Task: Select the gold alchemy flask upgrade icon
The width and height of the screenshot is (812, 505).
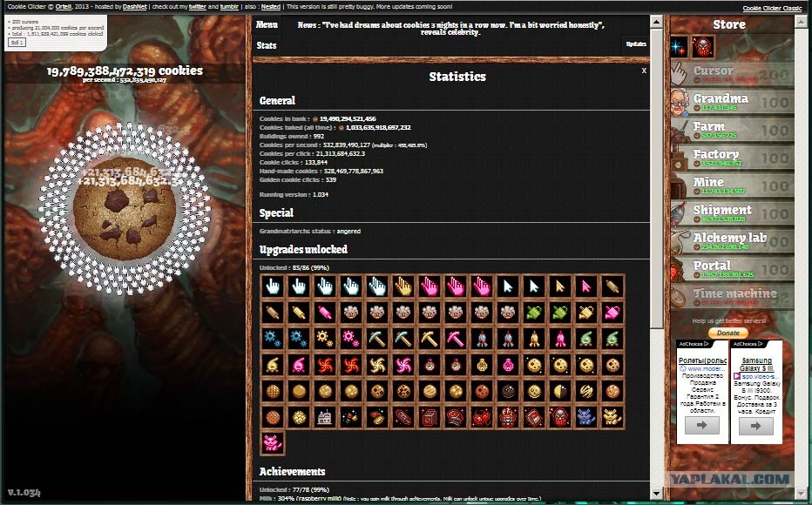Action: [x=273, y=365]
